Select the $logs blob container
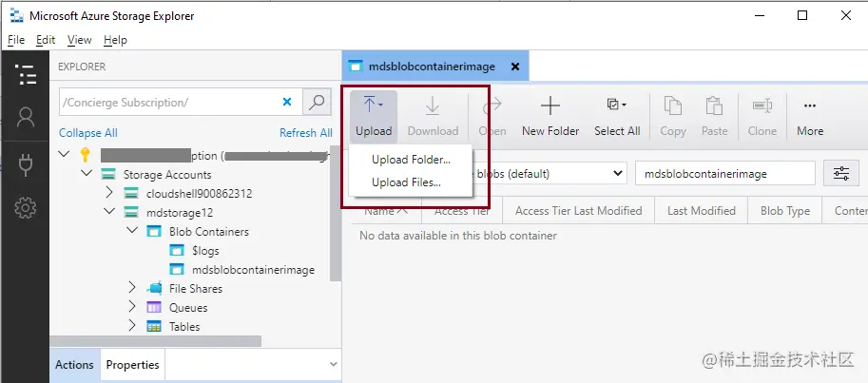The image size is (868, 383). (x=205, y=251)
